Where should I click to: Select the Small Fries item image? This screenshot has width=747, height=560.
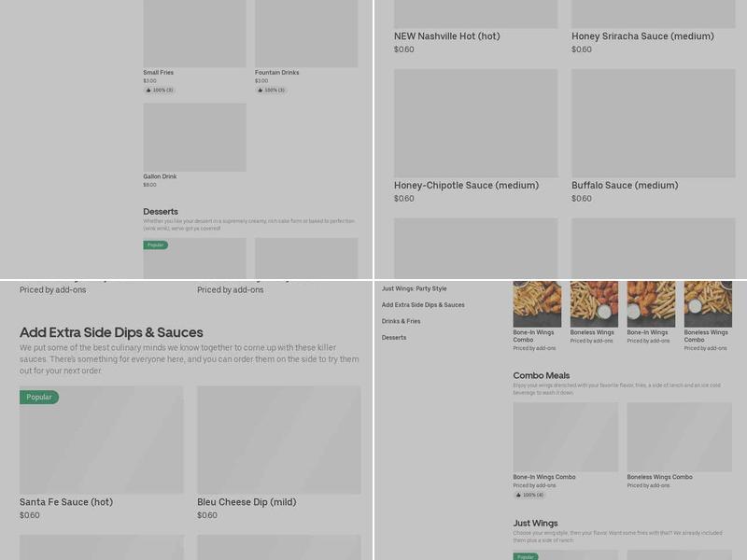(x=194, y=33)
